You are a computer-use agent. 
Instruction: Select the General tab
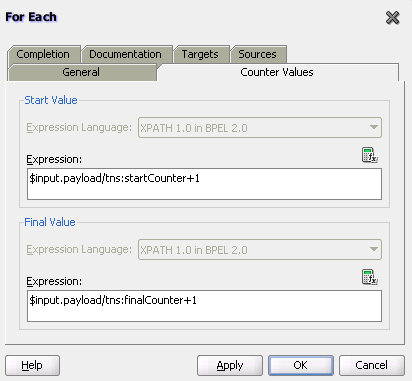pyautogui.click(x=81, y=72)
